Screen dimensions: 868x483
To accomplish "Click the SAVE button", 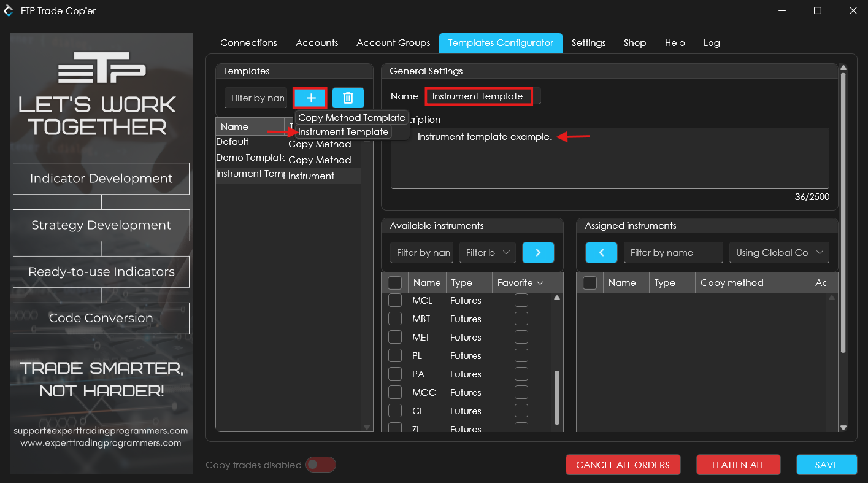I will 826,465.
